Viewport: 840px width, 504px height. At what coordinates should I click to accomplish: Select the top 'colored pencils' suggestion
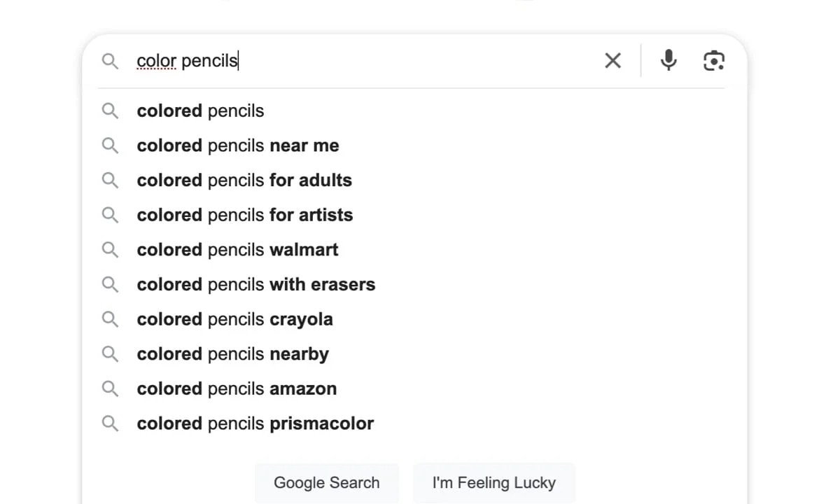200,111
